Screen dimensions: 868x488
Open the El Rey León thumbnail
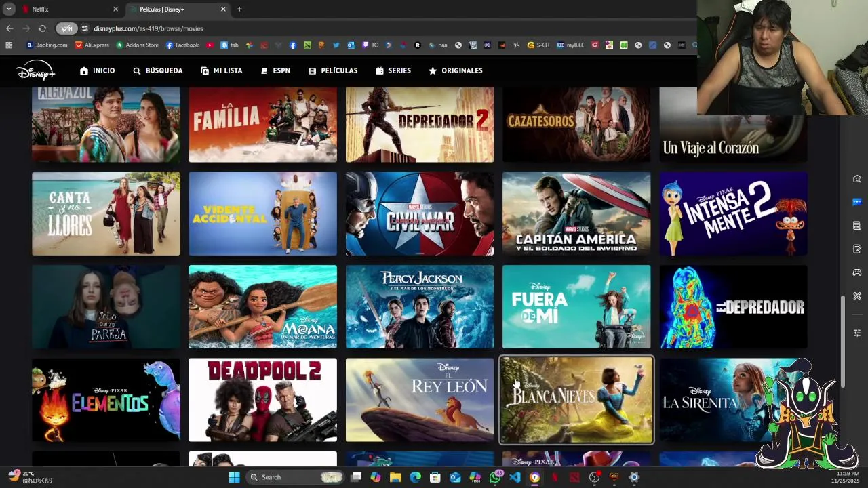[x=420, y=400]
